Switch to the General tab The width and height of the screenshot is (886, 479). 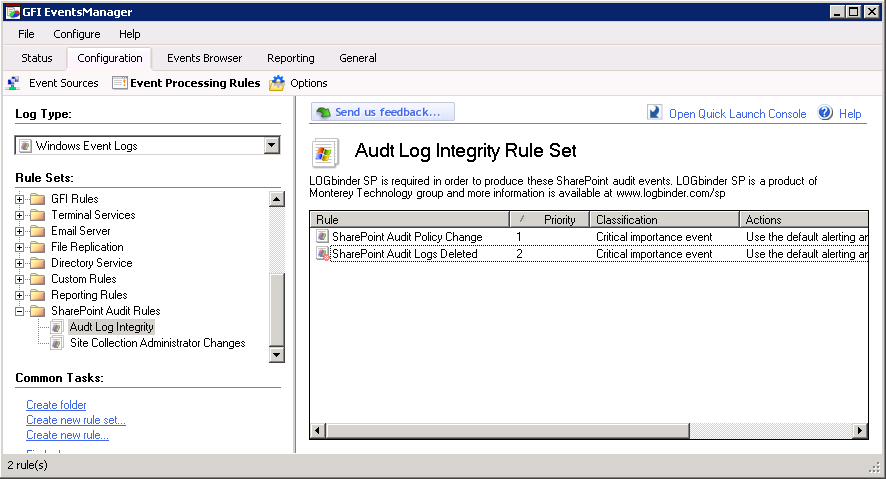[x=358, y=58]
